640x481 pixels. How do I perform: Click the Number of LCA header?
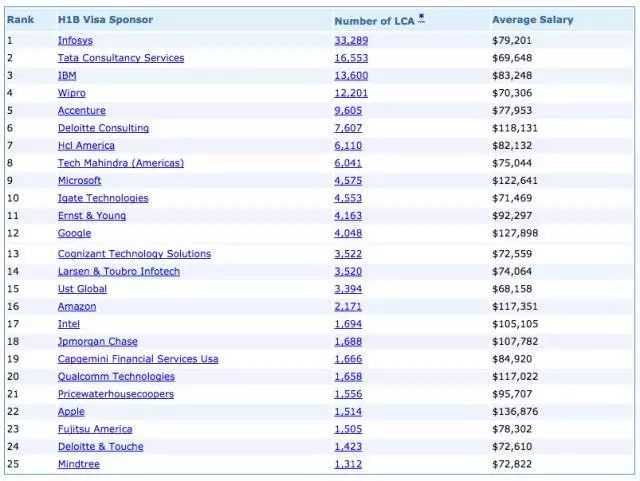tap(374, 21)
